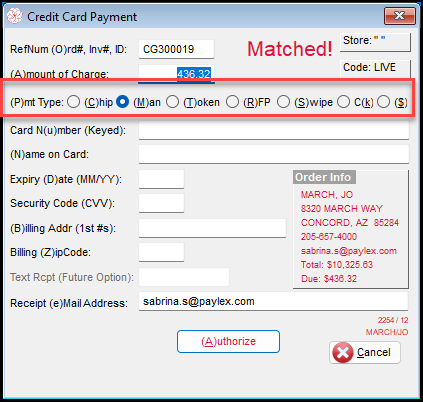Click the red X Cancel icon
This screenshot has width=423, height=402.
[x=343, y=352]
